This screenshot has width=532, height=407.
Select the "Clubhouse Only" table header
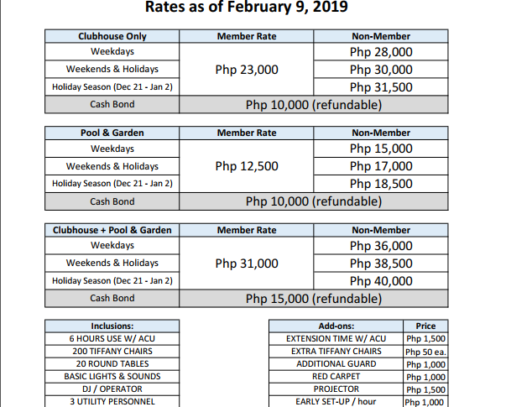pos(112,37)
